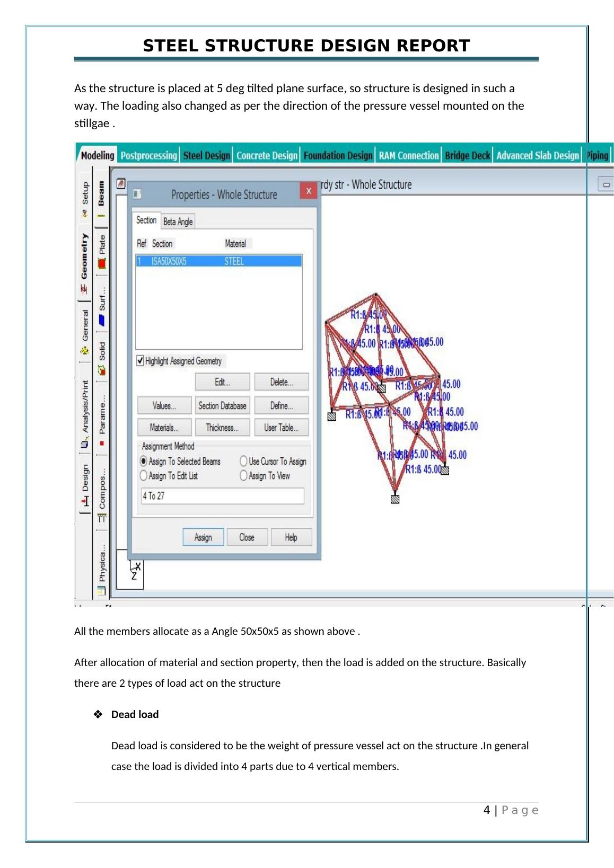Open the Surf... page with blue icon

[102, 306]
